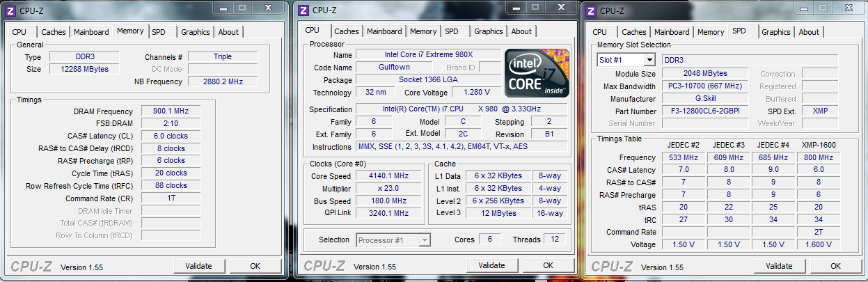Click the processor Name field Intel Core i7 Extreme 980X
The height and width of the screenshot is (282, 868).
pos(428,55)
